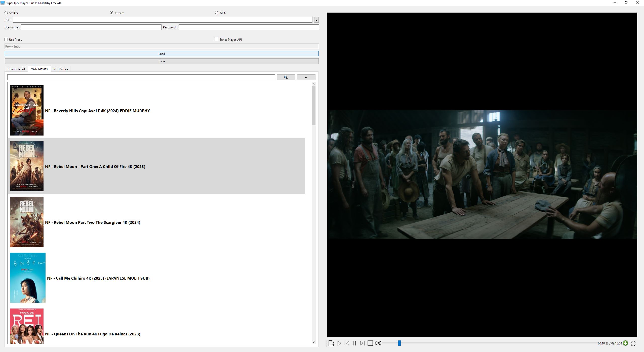
Task: Expand the URL history dropdown
Action: [316, 20]
